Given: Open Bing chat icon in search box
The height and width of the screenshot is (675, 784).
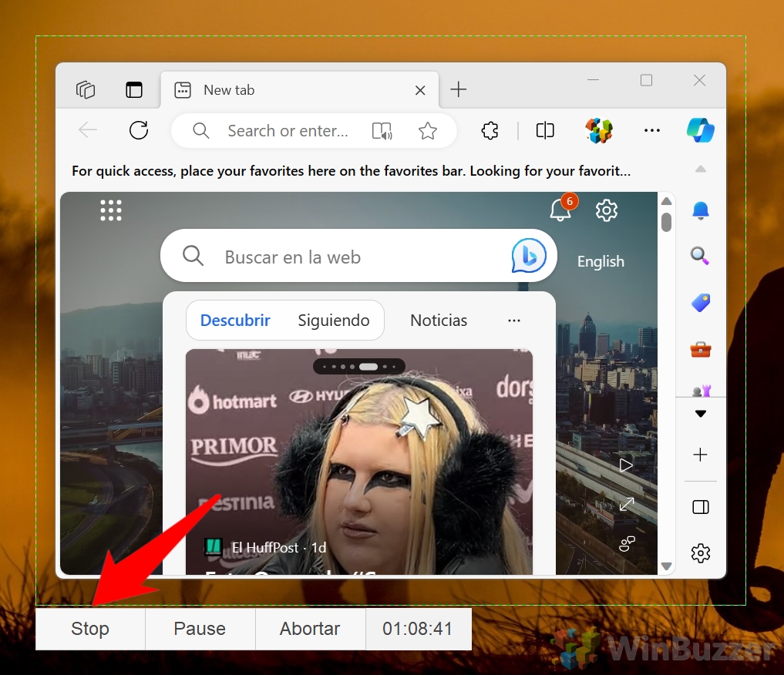Looking at the screenshot, I should click(529, 256).
